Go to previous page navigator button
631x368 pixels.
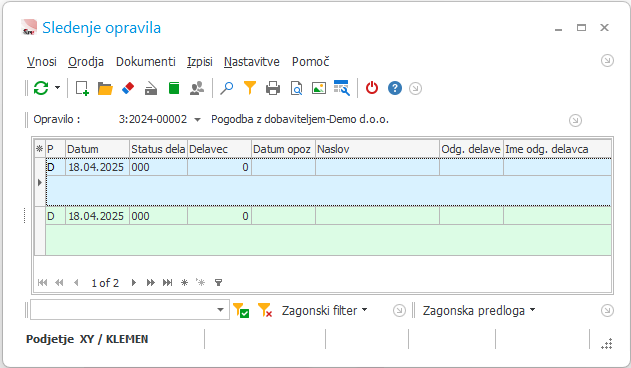click(59, 283)
